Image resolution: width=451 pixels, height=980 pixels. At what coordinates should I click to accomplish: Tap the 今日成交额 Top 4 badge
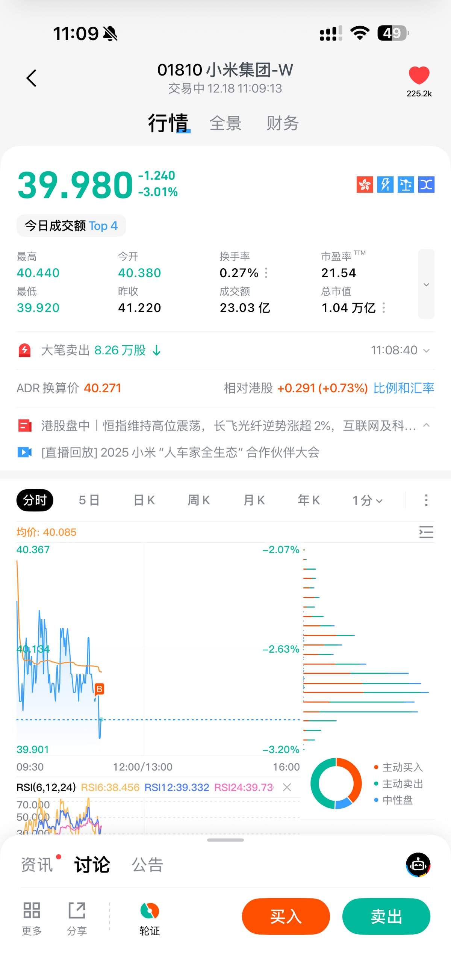click(71, 225)
